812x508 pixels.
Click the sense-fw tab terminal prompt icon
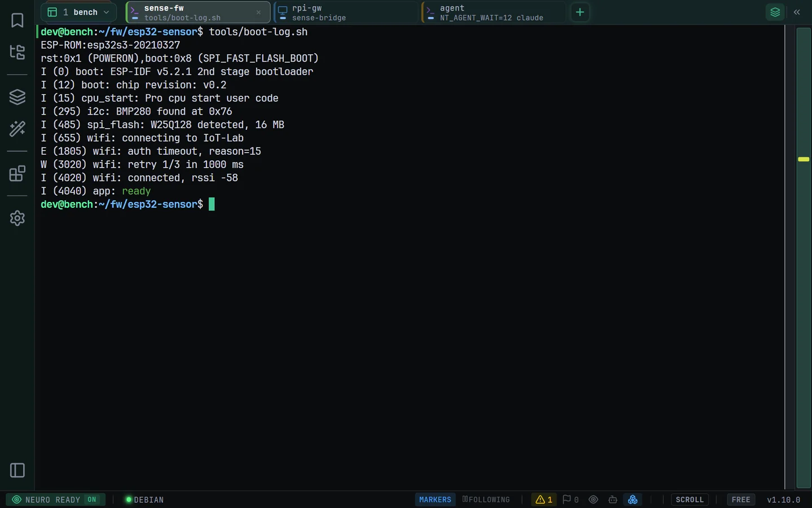click(135, 10)
